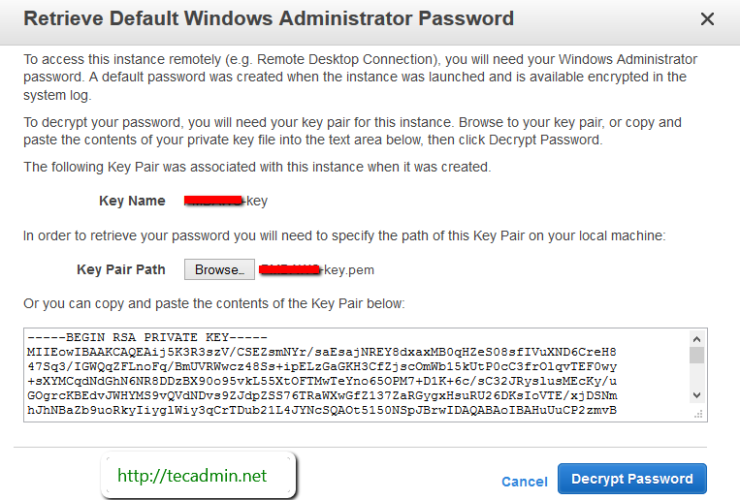Click the Key Name label
This screenshot has height=500, width=740.
(132, 201)
